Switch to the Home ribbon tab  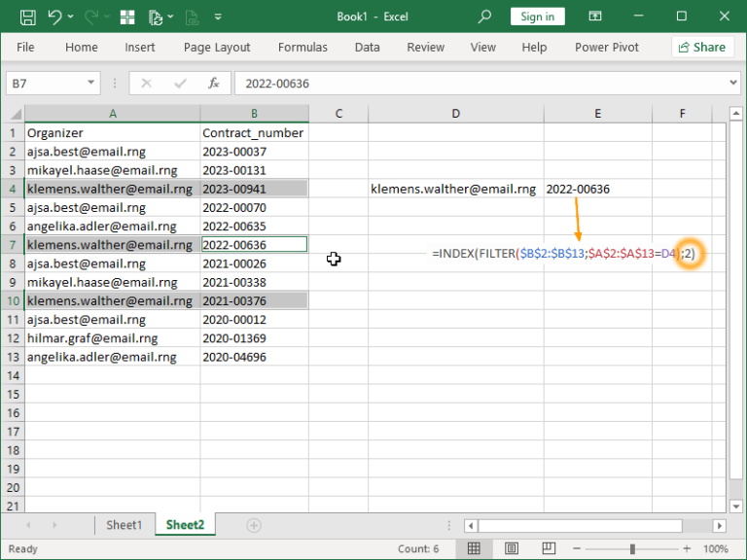tap(82, 47)
